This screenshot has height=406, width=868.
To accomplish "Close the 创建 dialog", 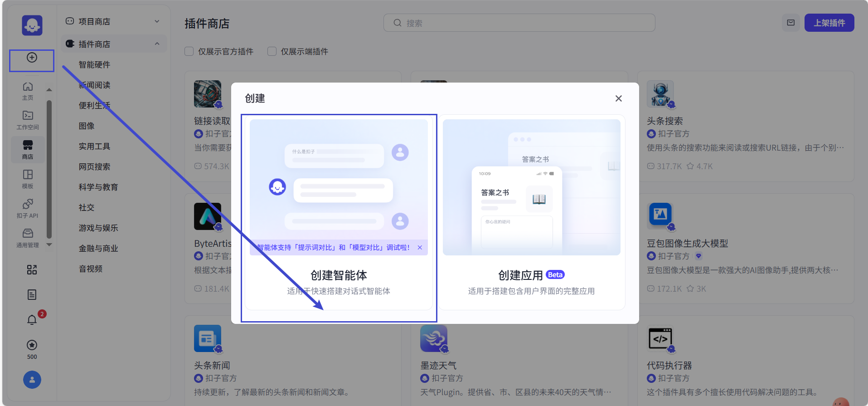I will [x=619, y=98].
